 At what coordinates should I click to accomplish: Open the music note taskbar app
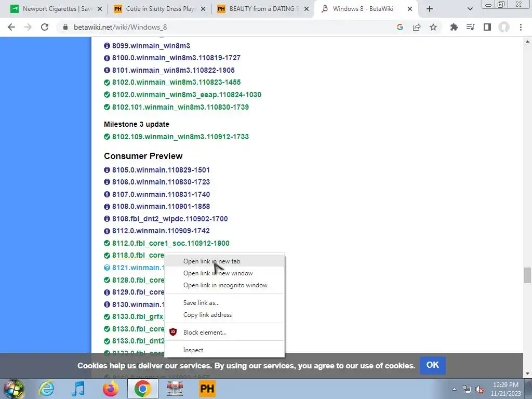[x=78, y=389]
